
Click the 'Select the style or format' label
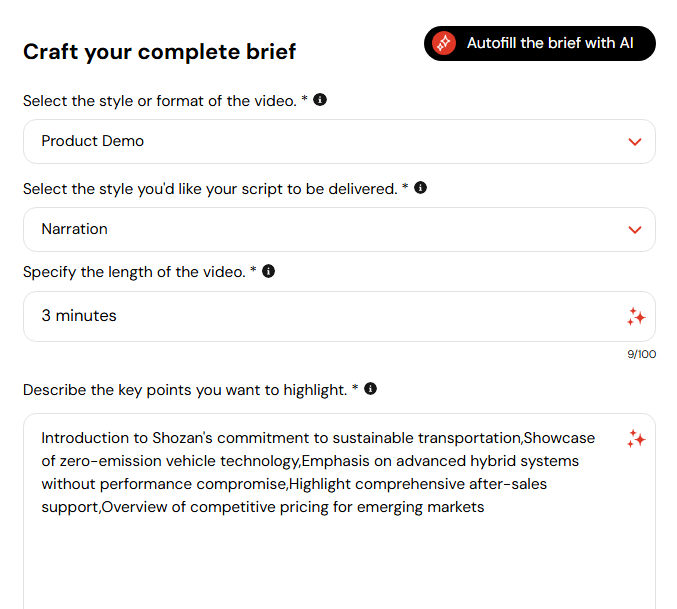pos(160,101)
